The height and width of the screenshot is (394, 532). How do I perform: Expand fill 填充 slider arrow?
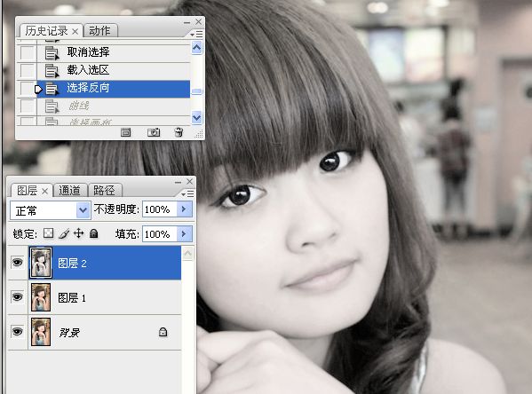tap(184, 234)
